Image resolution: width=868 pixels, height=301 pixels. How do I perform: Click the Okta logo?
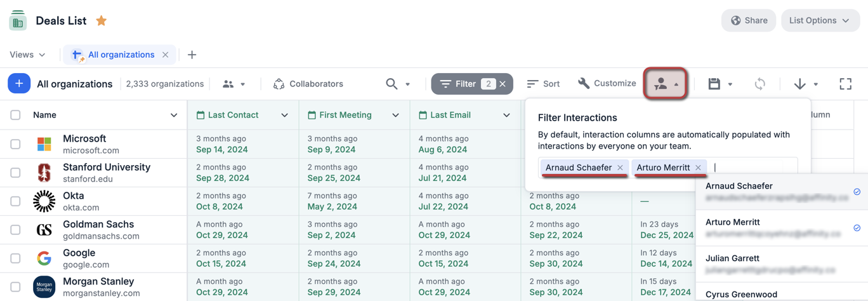point(44,201)
